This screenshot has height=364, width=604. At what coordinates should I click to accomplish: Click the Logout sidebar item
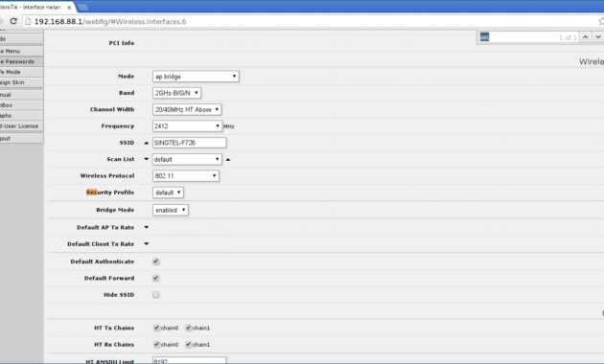(21, 138)
